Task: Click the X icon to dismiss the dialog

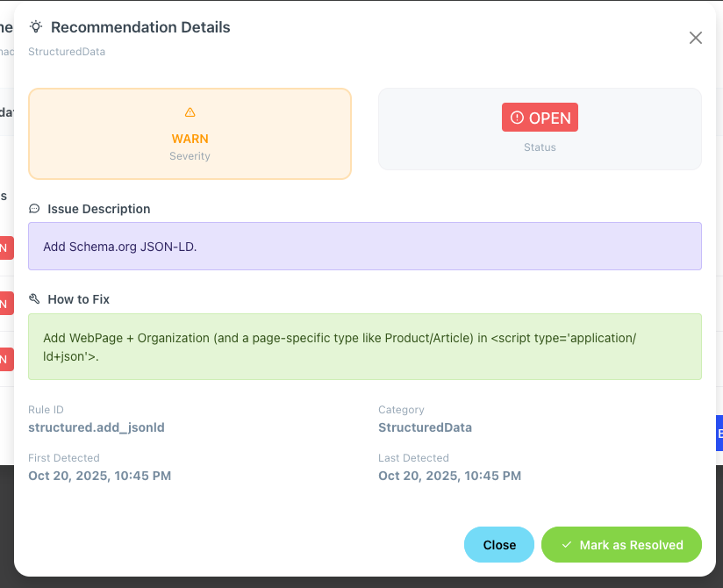Action: tap(696, 38)
